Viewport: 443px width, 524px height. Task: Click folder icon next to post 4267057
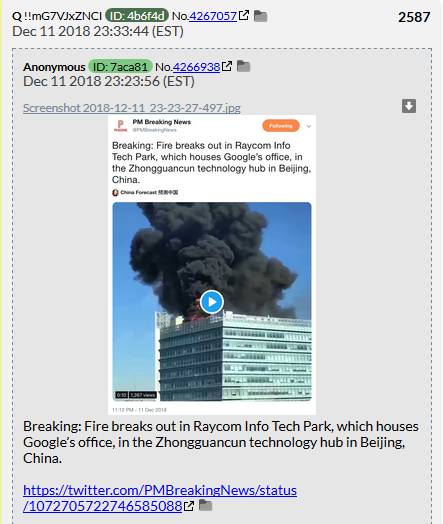(x=260, y=16)
